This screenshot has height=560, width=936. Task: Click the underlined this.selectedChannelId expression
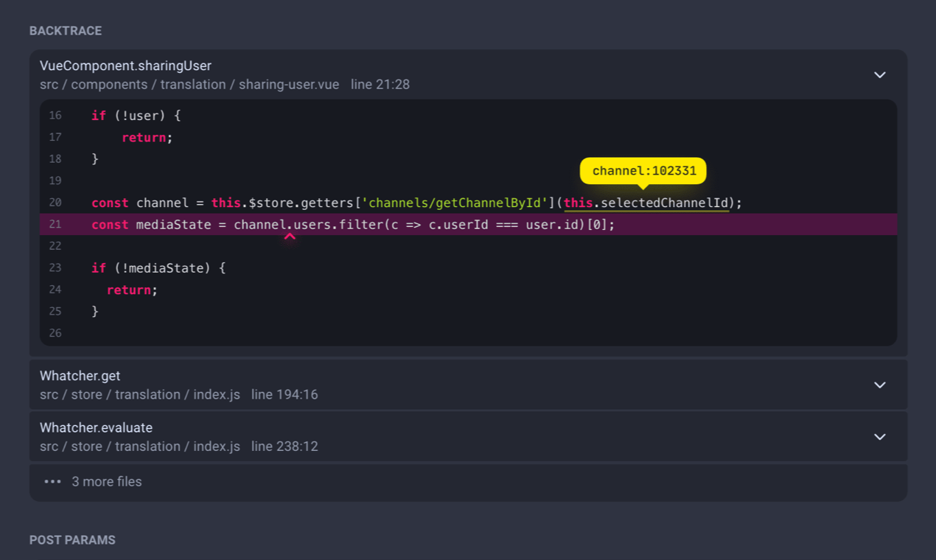tap(646, 203)
